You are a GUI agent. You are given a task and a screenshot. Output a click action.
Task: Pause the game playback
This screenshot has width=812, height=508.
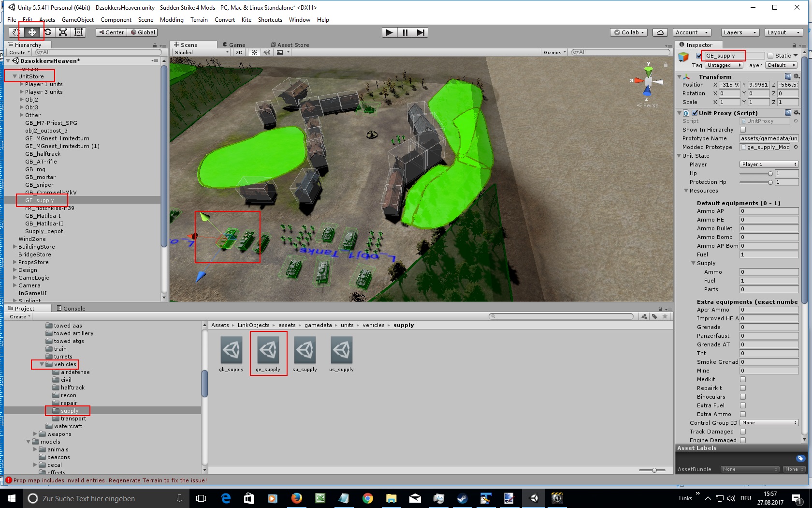[405, 32]
